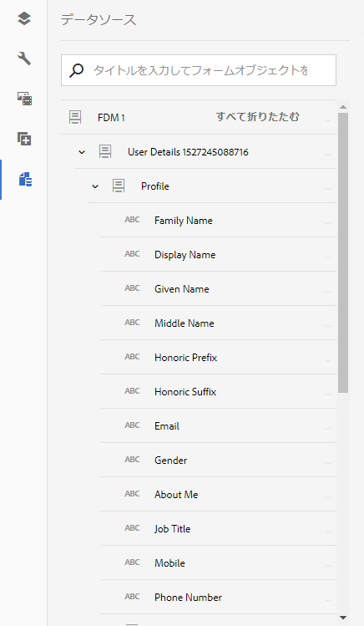Select the Gender field
364x626 pixels.
[x=219, y=461]
